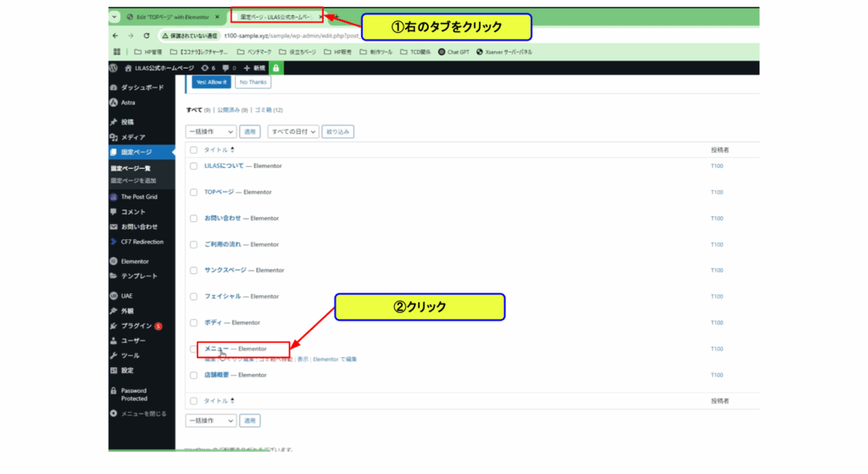Open the 設定 settings icon in the sidebar

click(114, 371)
